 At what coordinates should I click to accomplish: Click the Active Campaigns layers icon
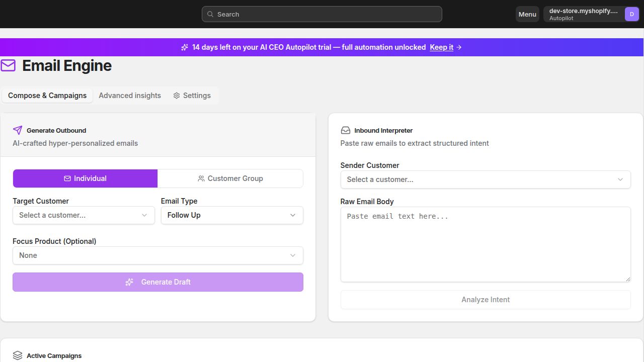click(18, 355)
